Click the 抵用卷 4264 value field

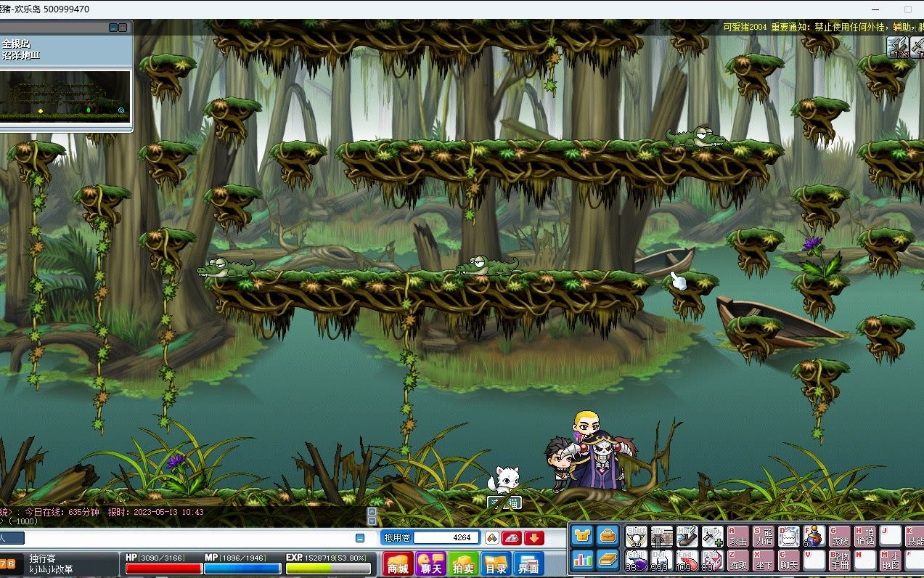pyautogui.click(x=447, y=538)
